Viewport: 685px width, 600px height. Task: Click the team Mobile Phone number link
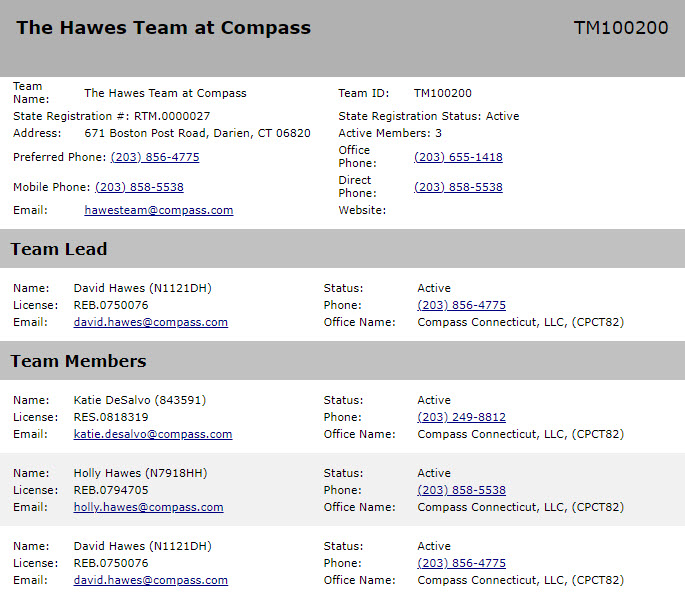(139, 187)
